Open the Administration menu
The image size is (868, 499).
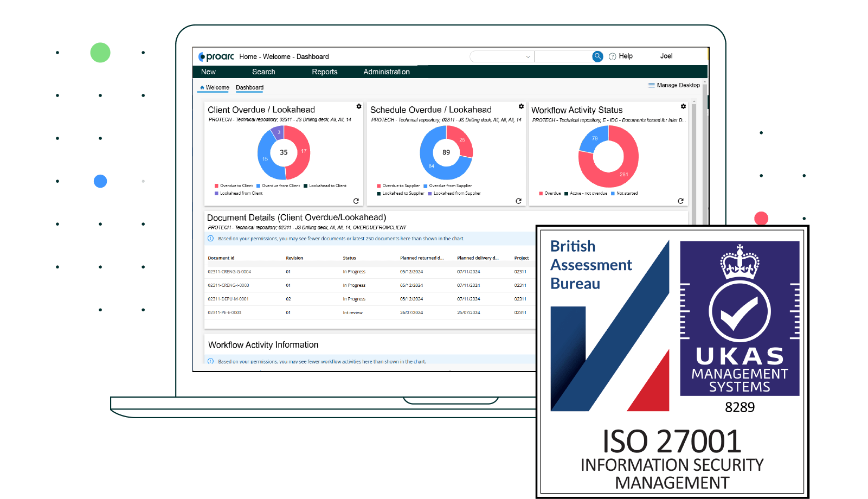tap(386, 72)
